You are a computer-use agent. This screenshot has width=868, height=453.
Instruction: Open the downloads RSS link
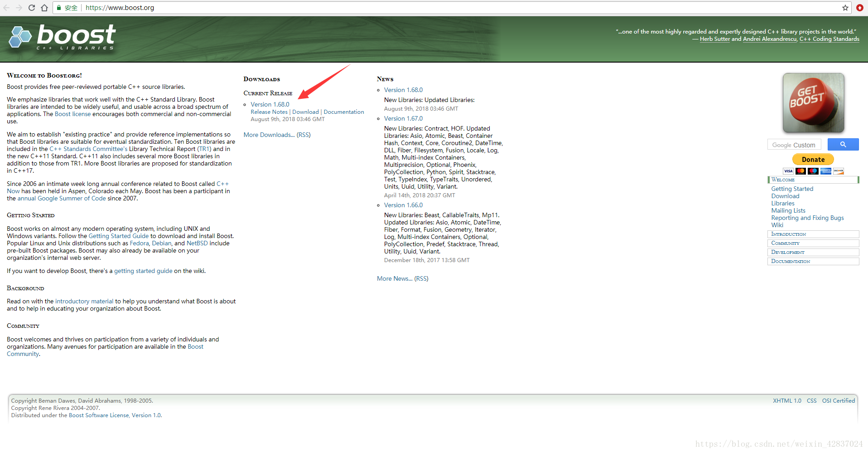tap(304, 135)
